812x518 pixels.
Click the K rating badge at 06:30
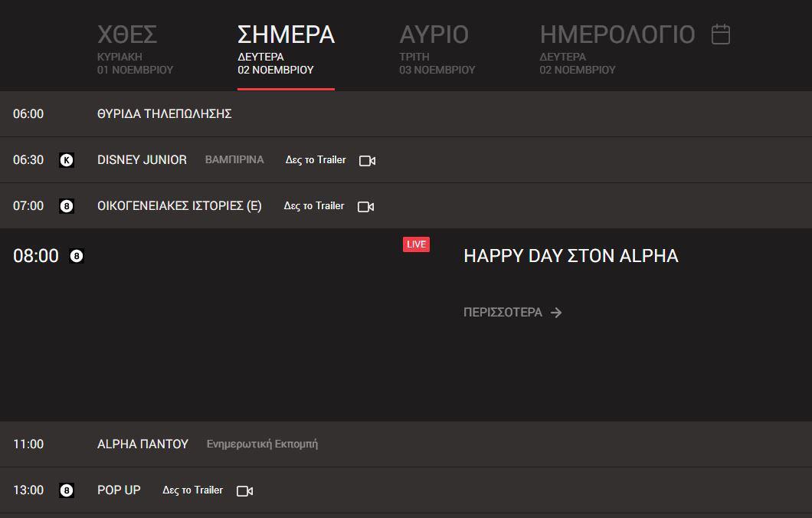point(67,160)
